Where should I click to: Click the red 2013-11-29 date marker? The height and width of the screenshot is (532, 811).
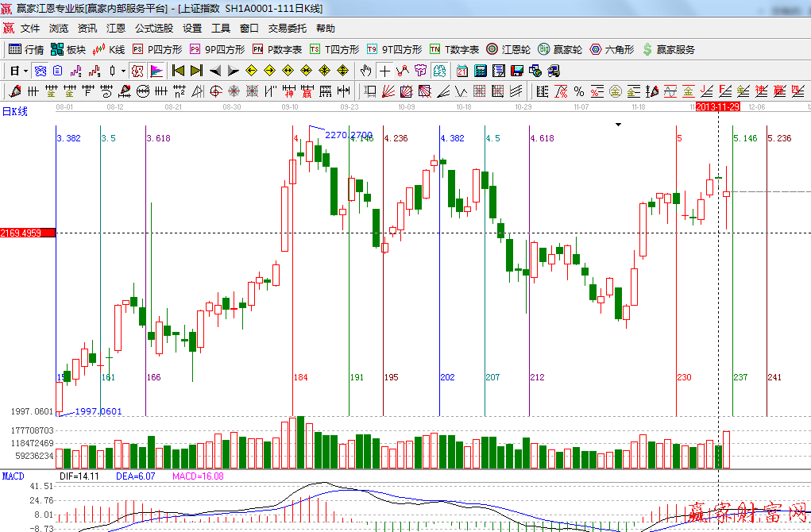(x=718, y=106)
